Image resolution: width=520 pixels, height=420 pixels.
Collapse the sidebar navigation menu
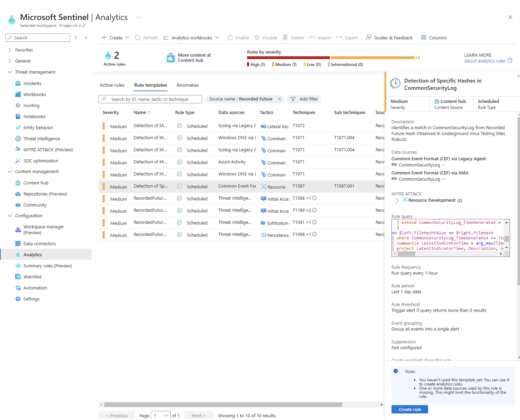[x=86, y=38]
